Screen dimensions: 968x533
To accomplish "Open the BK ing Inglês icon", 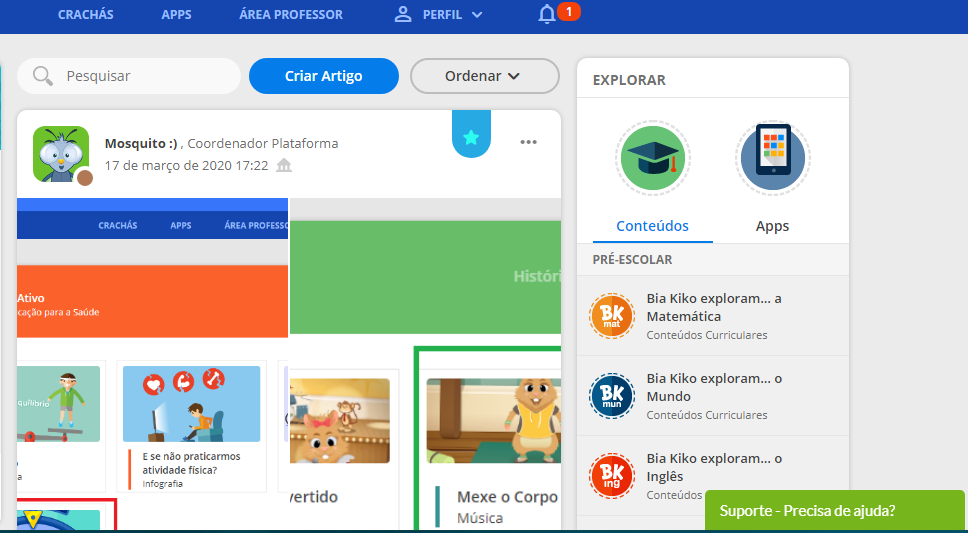I will tap(612, 475).
